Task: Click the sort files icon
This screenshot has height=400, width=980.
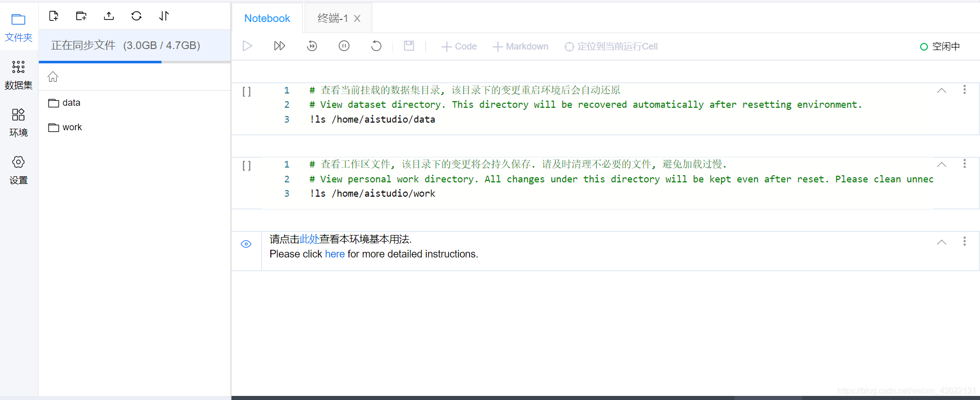Action: (x=164, y=16)
